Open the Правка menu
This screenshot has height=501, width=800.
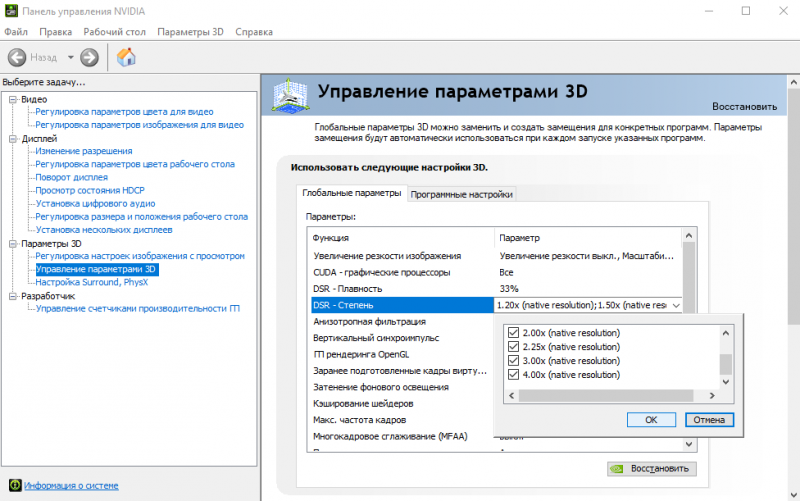[56, 32]
